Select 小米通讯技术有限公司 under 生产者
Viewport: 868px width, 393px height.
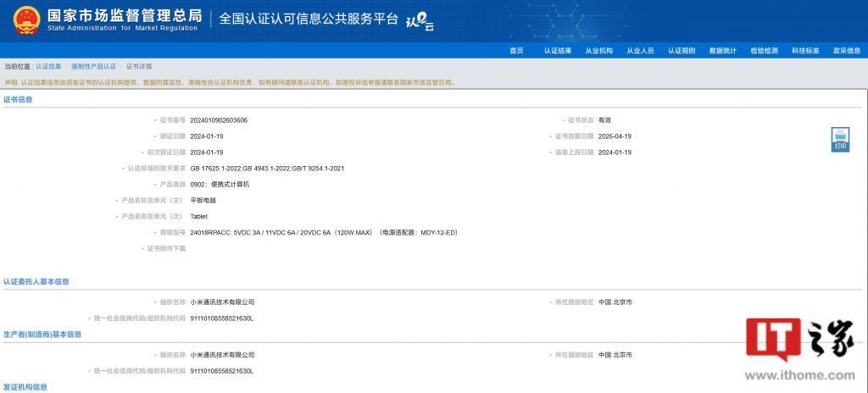click(223, 355)
